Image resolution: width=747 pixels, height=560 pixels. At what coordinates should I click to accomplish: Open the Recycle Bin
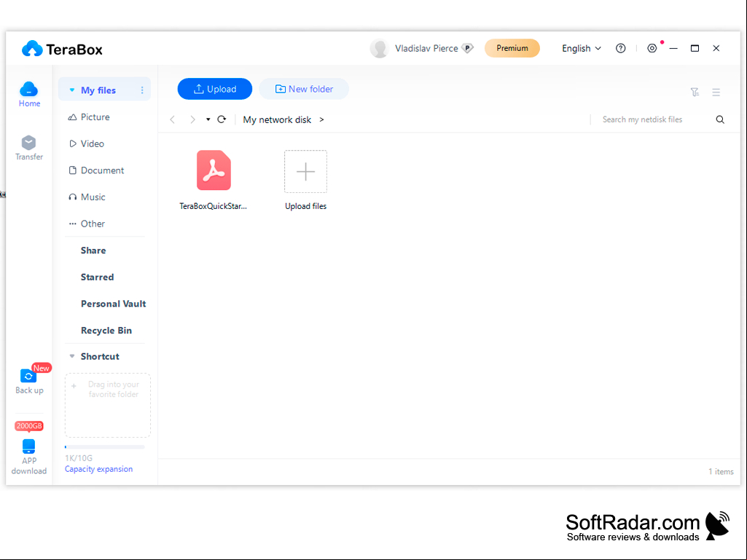click(106, 331)
